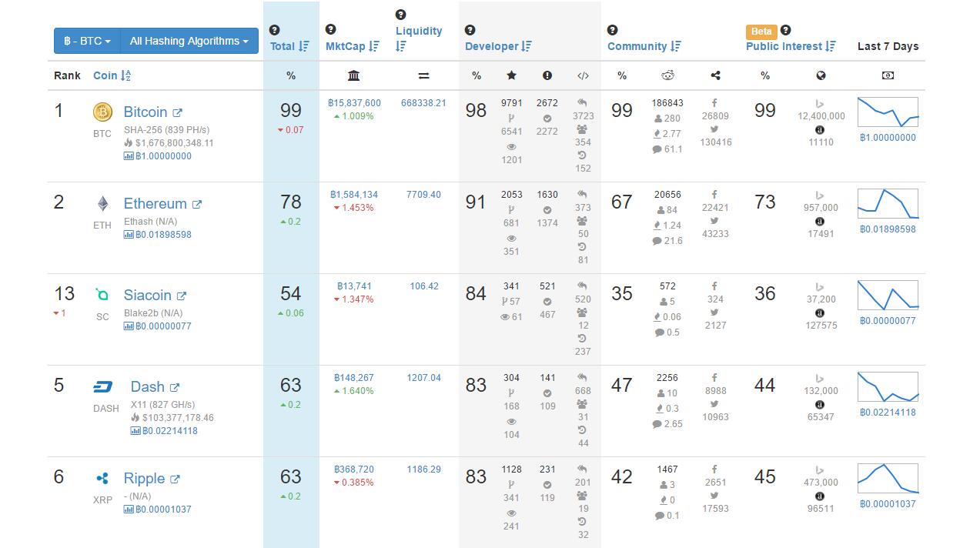
Task: Click the star icon in Developer columns
Action: pyautogui.click(x=511, y=75)
